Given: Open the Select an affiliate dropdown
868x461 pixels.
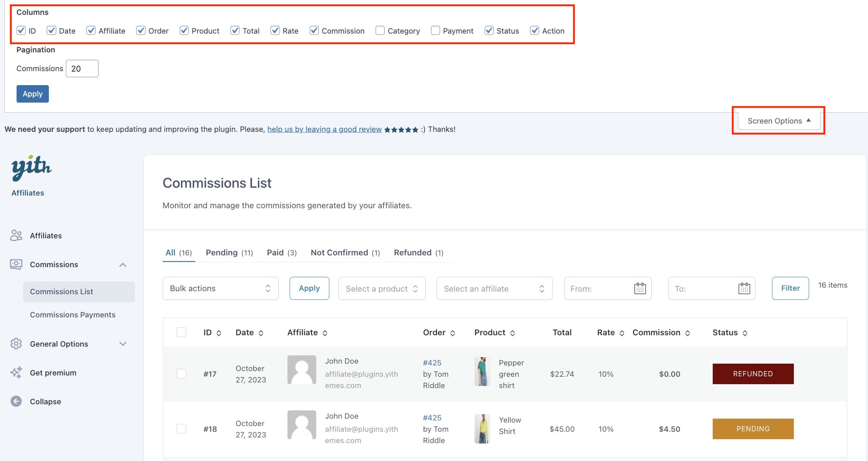Looking at the screenshot, I should (494, 289).
